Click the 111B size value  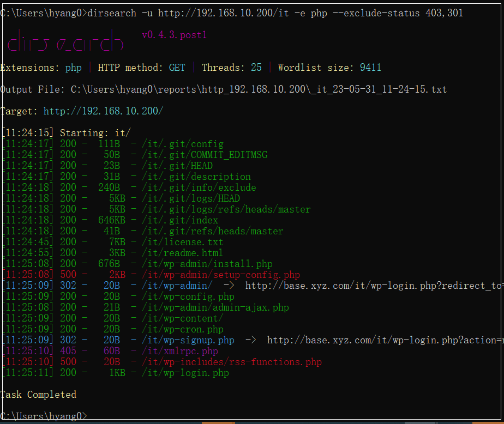[x=109, y=144]
